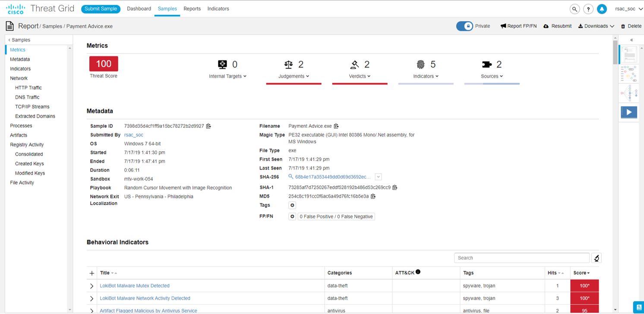Copy the MD5 hash value
644x314 pixels.
point(373,196)
